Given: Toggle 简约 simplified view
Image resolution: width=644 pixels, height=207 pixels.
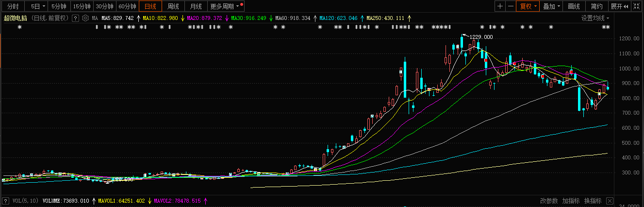Looking at the screenshot, I should [x=596, y=6].
